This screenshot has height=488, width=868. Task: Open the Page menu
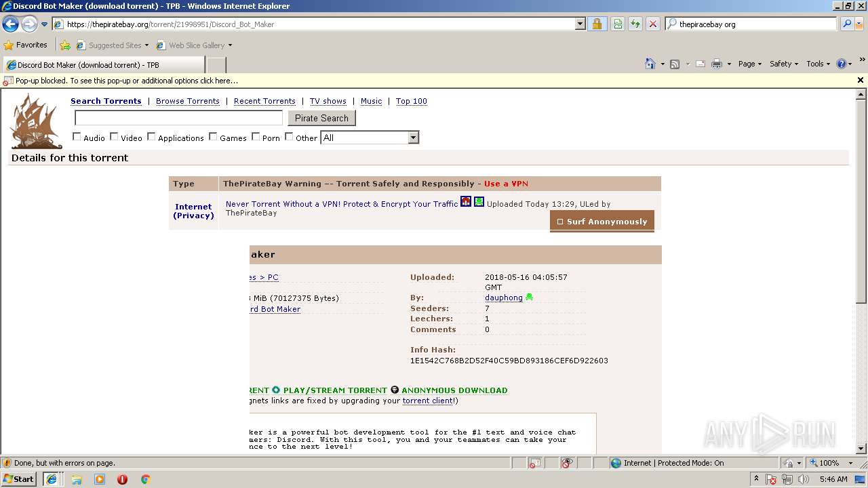click(x=750, y=64)
